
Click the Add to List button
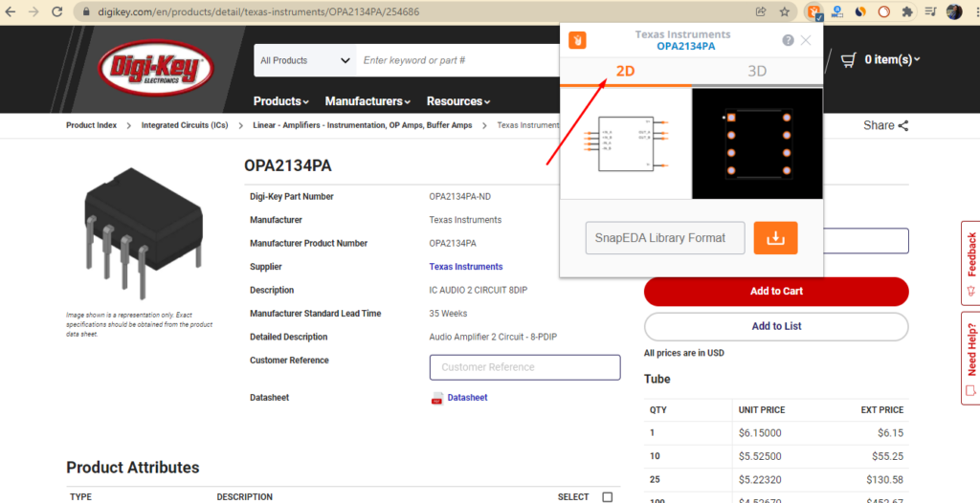(x=776, y=326)
